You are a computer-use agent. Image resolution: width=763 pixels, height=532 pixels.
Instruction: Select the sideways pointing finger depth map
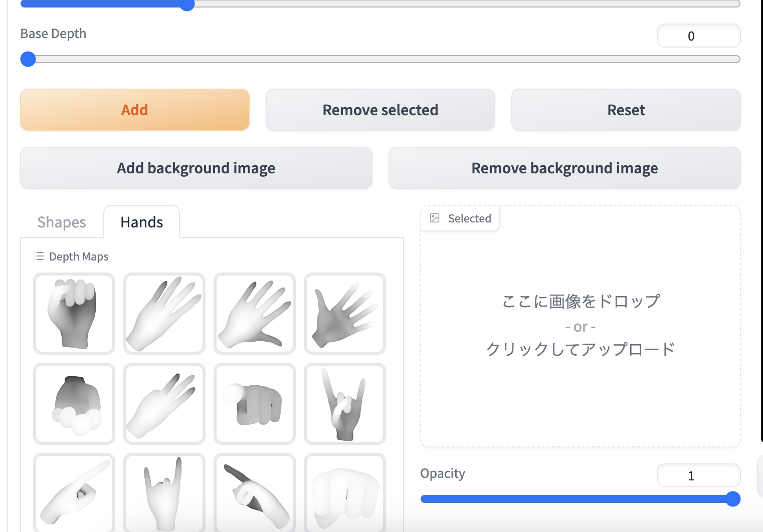click(74, 492)
